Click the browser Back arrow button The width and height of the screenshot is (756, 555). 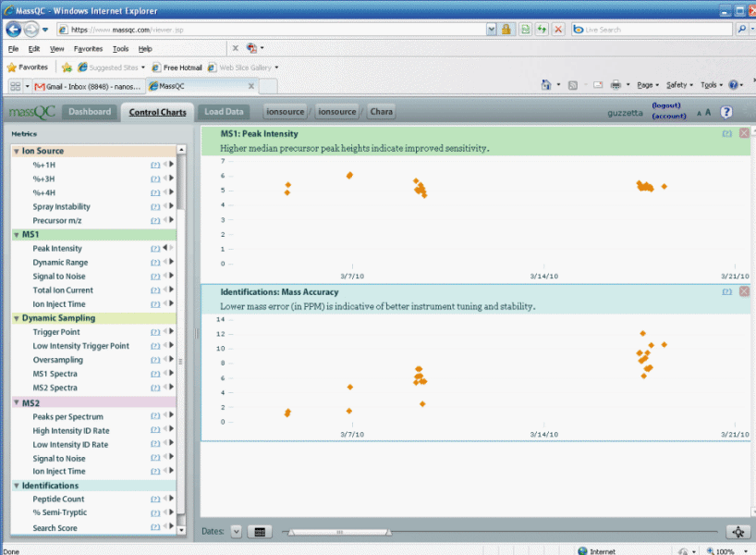(x=13, y=30)
